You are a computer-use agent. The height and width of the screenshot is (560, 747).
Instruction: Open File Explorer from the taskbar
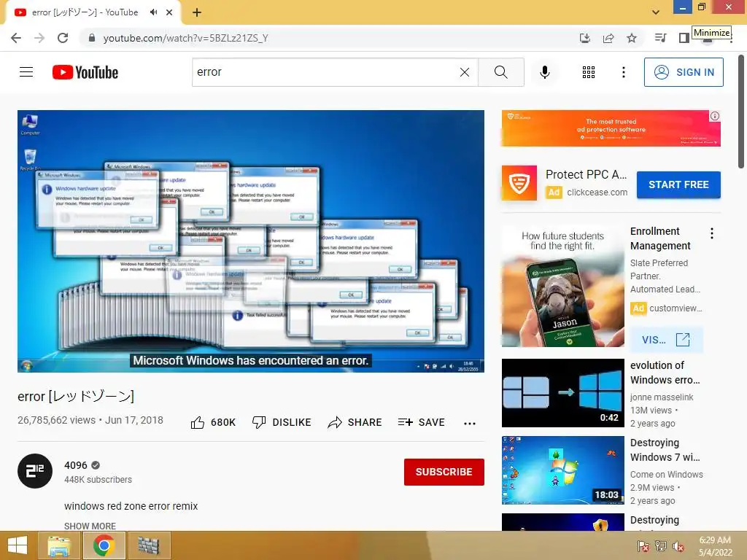tap(59, 545)
